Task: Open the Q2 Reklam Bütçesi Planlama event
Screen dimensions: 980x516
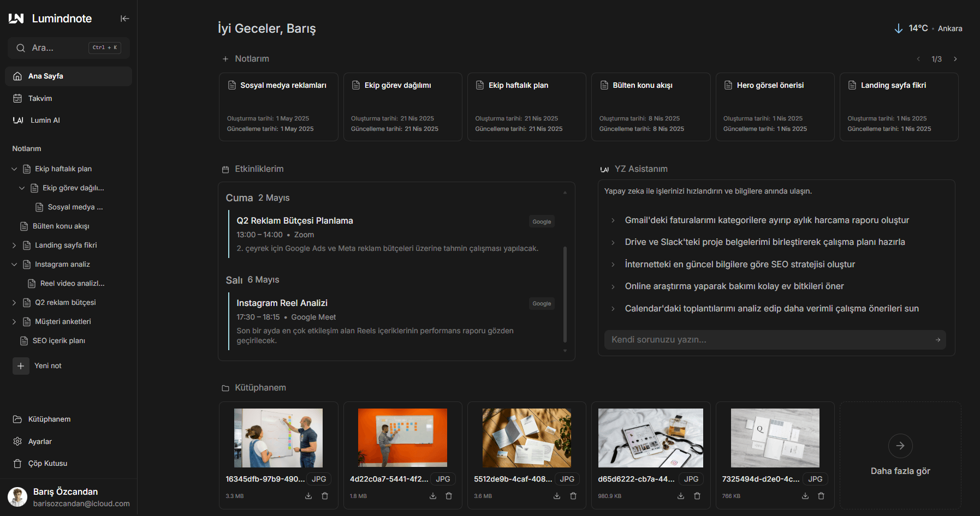Action: pyautogui.click(x=295, y=221)
